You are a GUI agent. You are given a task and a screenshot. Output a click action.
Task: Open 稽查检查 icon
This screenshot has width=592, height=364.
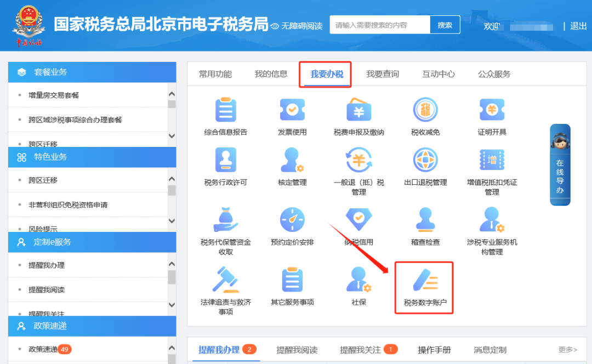tap(425, 220)
